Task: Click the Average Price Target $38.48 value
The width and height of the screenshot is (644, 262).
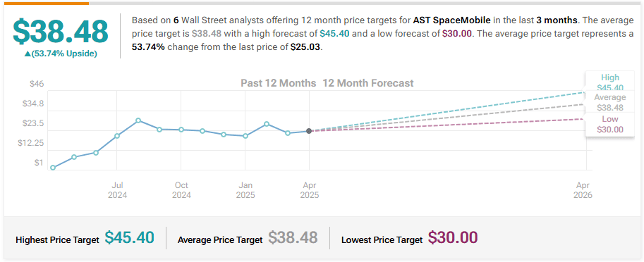Action: click(x=293, y=237)
